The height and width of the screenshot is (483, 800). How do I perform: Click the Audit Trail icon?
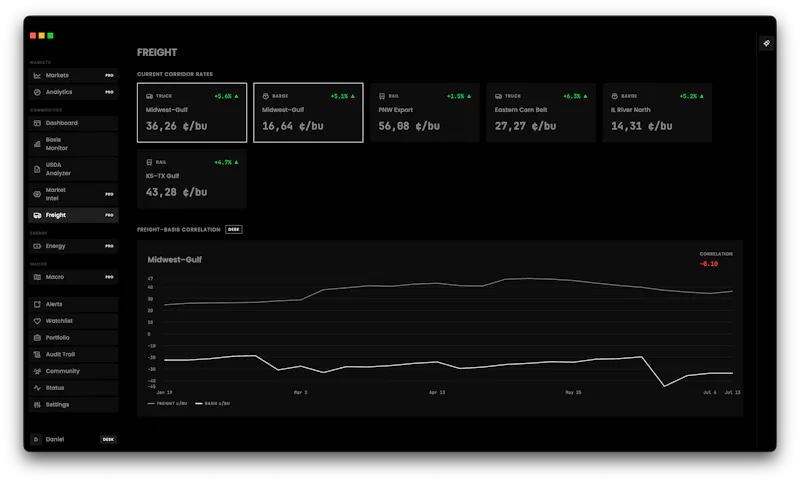coord(37,354)
